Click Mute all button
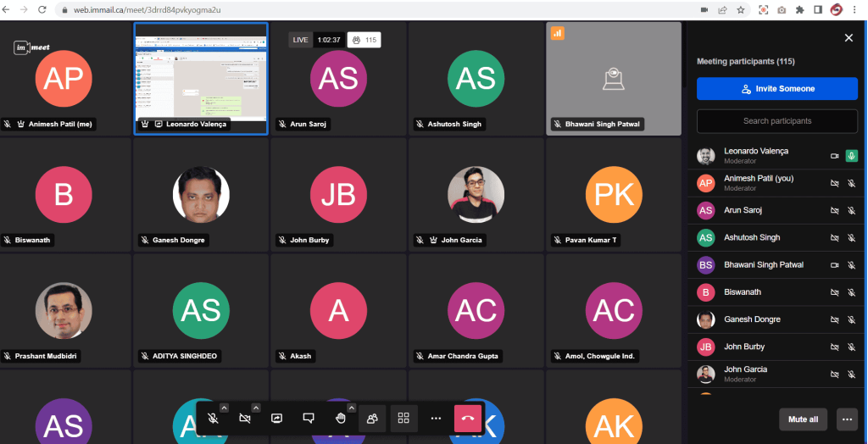The height and width of the screenshot is (444, 868). [x=803, y=419]
